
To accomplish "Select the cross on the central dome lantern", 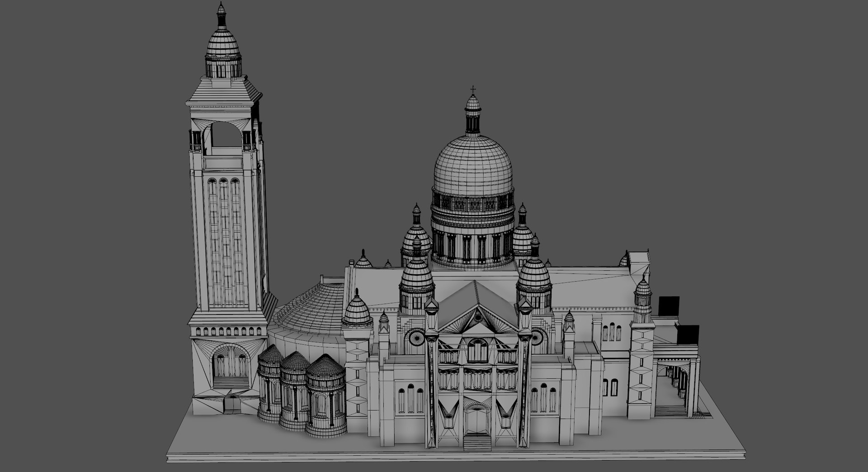I will coord(473,89).
